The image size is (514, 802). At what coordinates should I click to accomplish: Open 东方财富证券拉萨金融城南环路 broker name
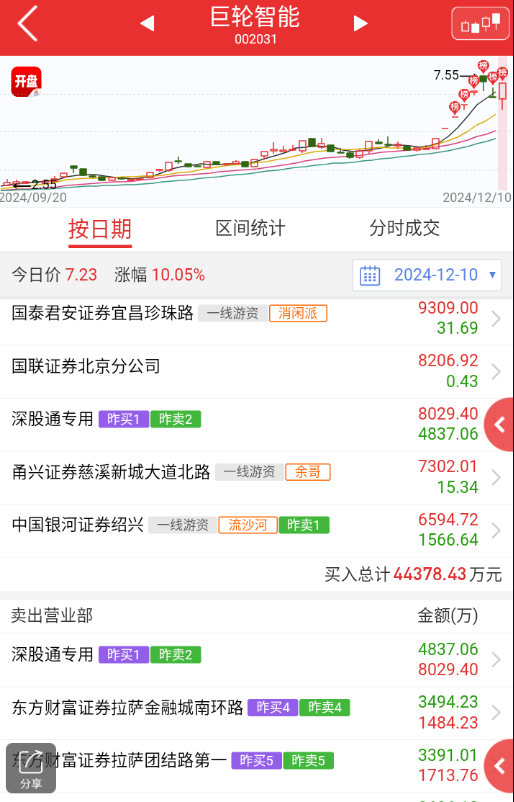point(127,707)
